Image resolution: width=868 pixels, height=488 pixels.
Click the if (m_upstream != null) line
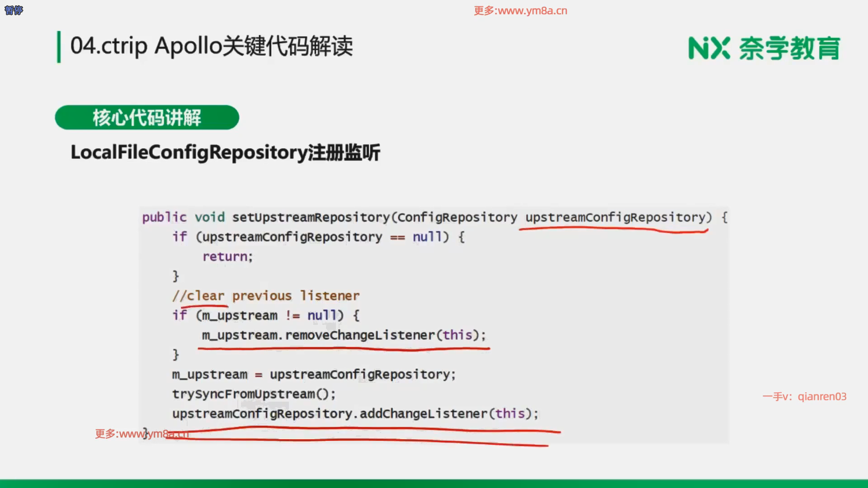(x=266, y=315)
